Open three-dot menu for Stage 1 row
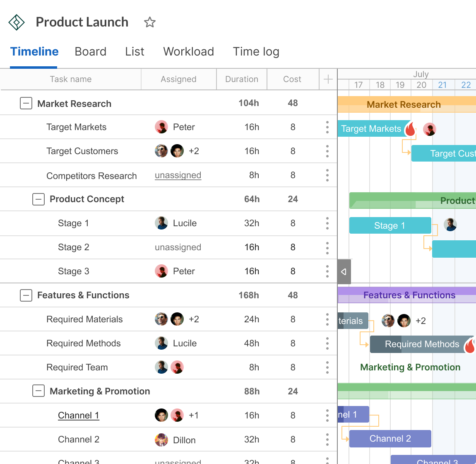The width and height of the screenshot is (476, 464). click(327, 223)
